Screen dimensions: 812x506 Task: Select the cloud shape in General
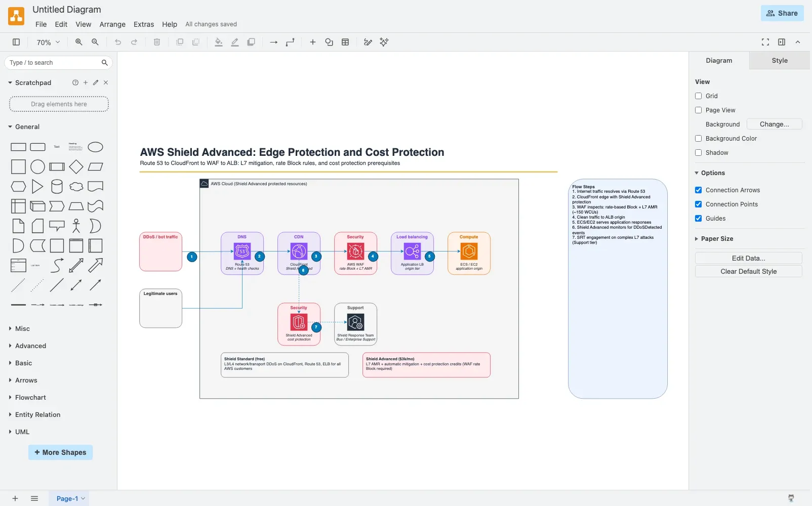point(76,187)
